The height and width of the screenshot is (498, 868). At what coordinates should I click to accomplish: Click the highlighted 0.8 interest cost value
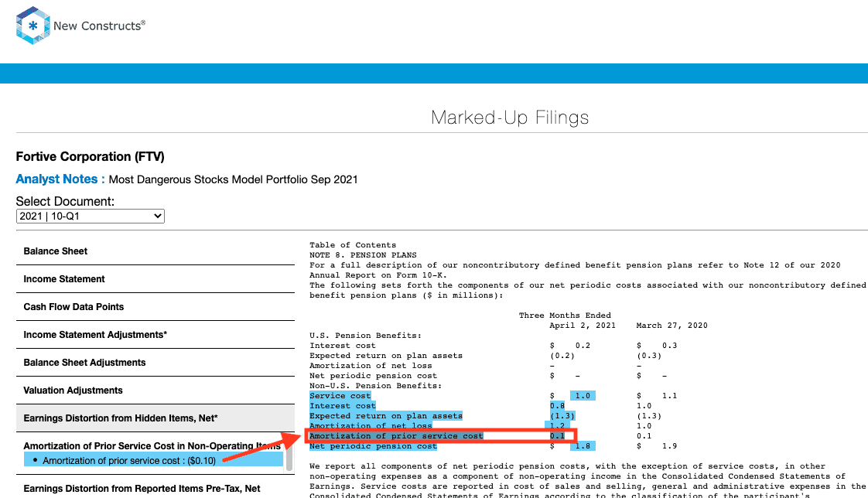[x=557, y=406]
